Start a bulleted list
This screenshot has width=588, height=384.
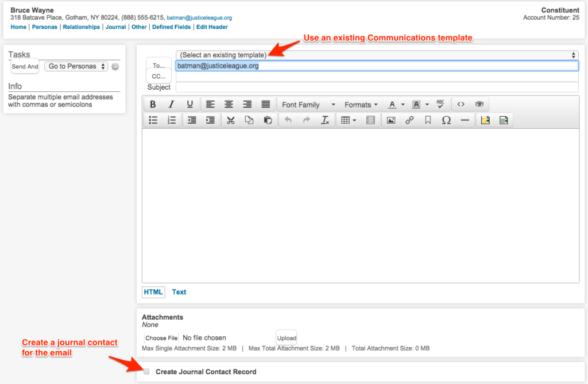coord(153,120)
